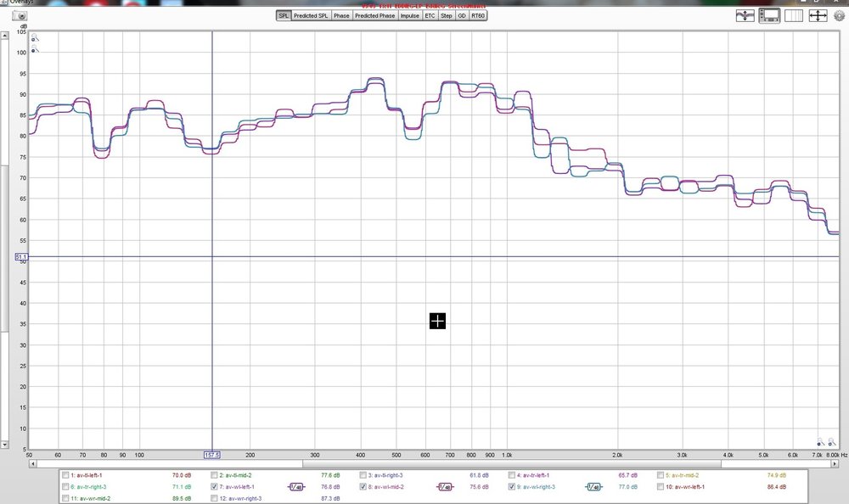Viewport: 849px width, 504px height.
Task: Click the horizontal scrollbar left arrow
Action: pyautogui.click(x=33, y=463)
